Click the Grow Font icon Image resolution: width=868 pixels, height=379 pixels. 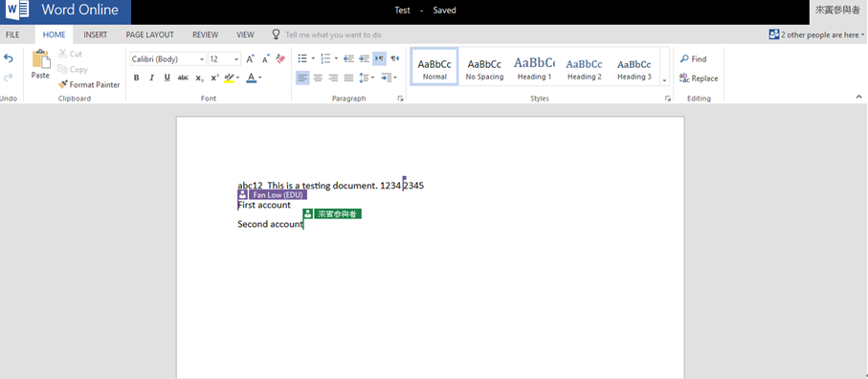pyautogui.click(x=250, y=58)
